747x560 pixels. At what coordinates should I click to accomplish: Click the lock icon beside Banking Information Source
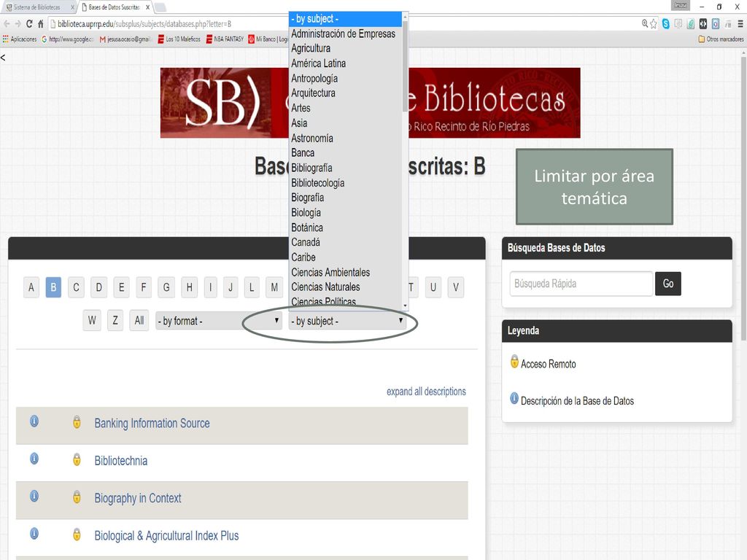[x=77, y=422]
